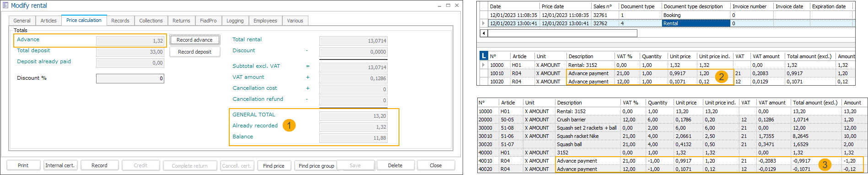868x175 pixels.
Task: Click the Advance label link
Action: tap(28, 39)
